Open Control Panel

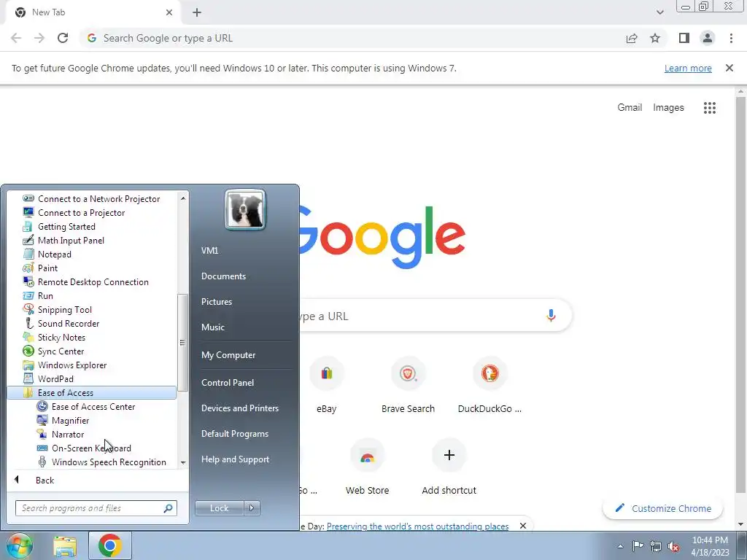228,382
